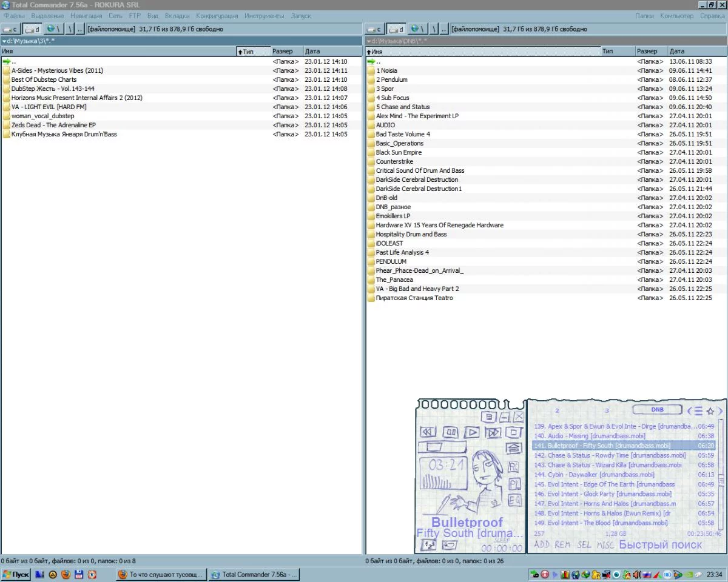This screenshot has width=728, height=582.
Task: Click the star favorites icon in the playlist
Action: [710, 411]
